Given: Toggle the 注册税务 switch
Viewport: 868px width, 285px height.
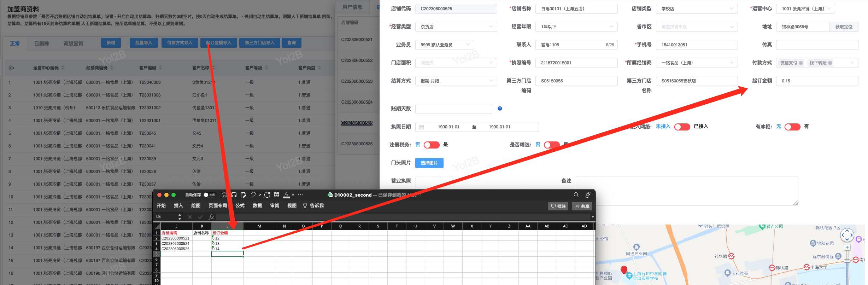Looking at the screenshot, I should point(432,145).
